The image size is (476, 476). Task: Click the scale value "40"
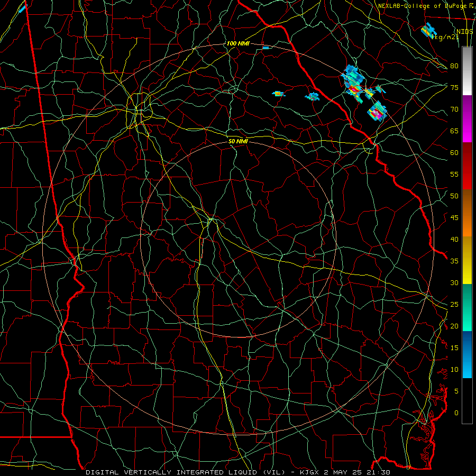pos(454,239)
